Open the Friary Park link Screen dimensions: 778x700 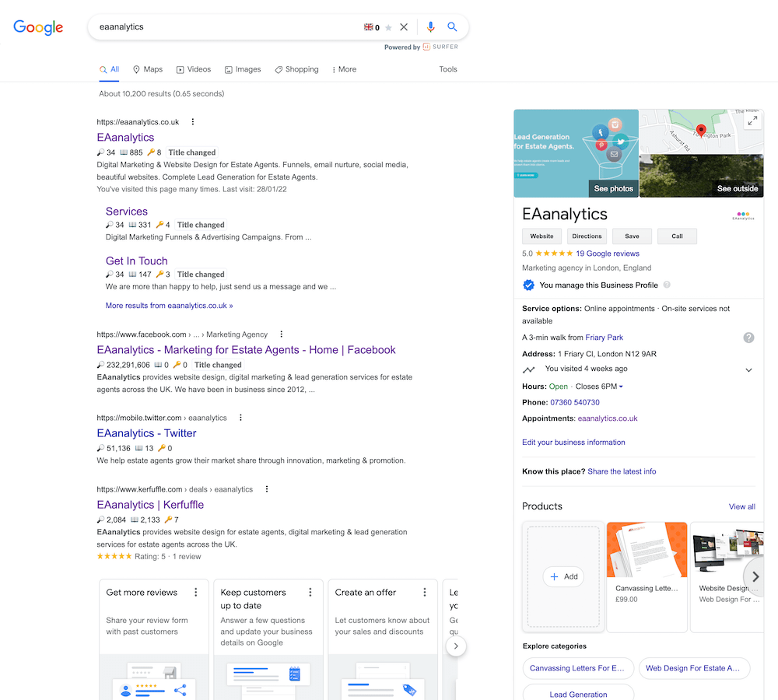coord(604,338)
